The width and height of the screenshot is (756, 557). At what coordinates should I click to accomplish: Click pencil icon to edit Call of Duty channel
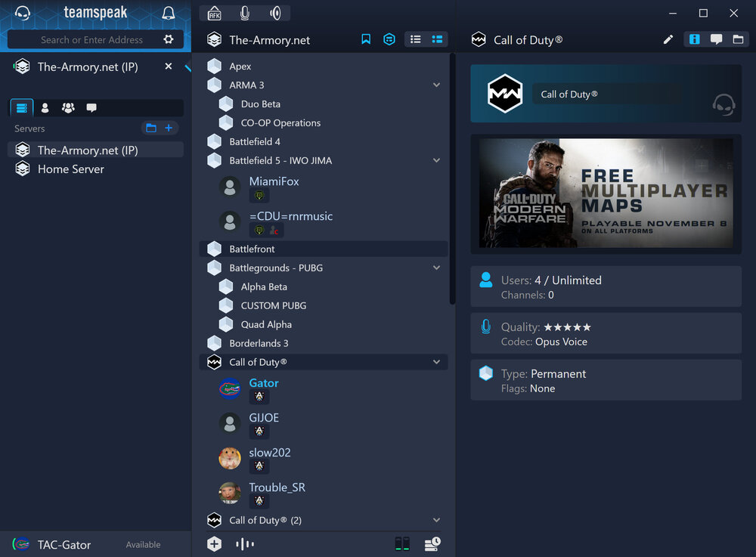(x=668, y=39)
